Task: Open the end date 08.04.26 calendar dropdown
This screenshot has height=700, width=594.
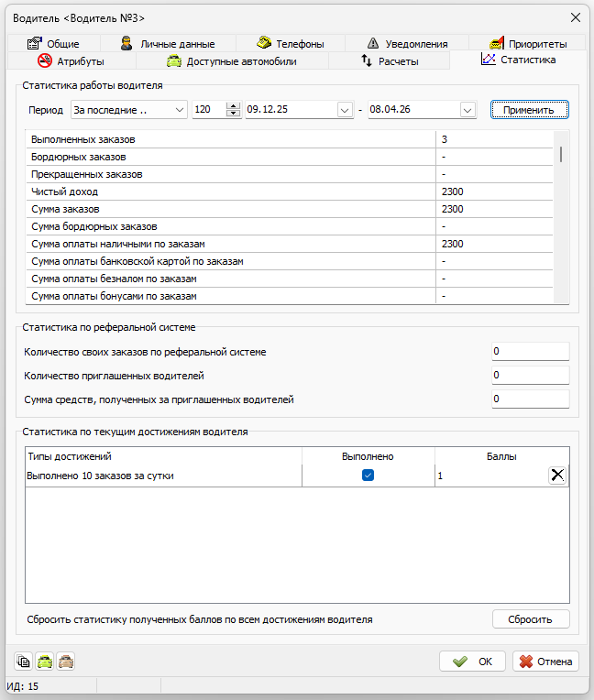Action: click(467, 110)
